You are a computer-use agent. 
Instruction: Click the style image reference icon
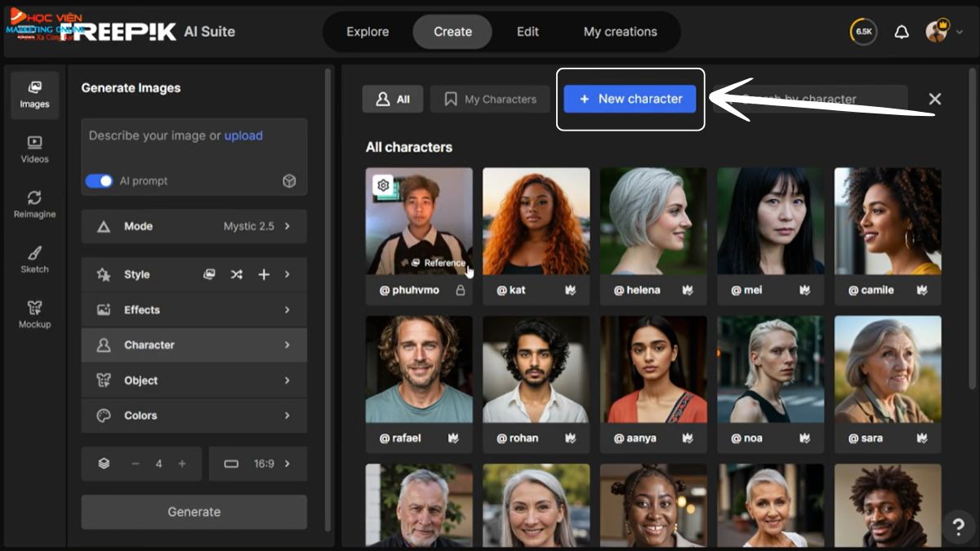click(x=209, y=274)
